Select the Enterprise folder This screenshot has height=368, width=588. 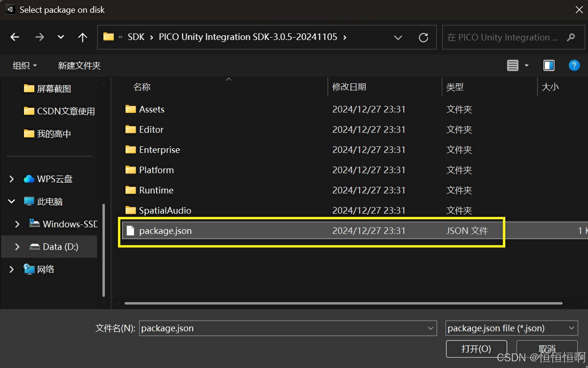(x=159, y=150)
